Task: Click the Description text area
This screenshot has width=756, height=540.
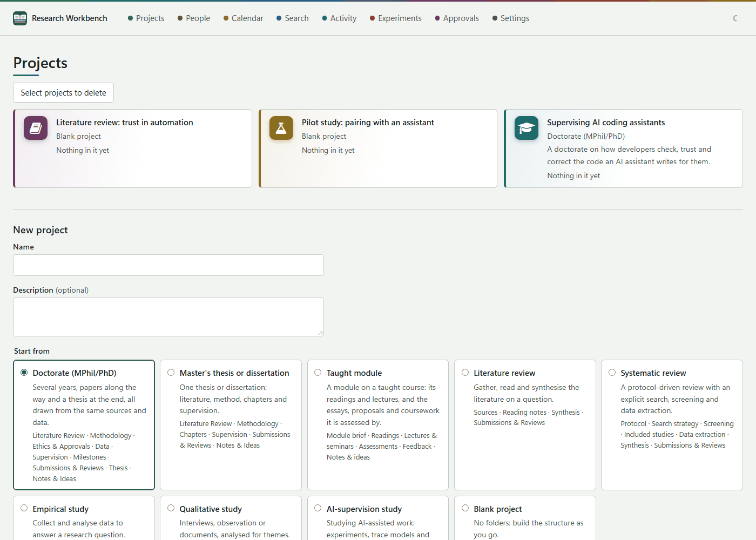Action: coord(168,317)
